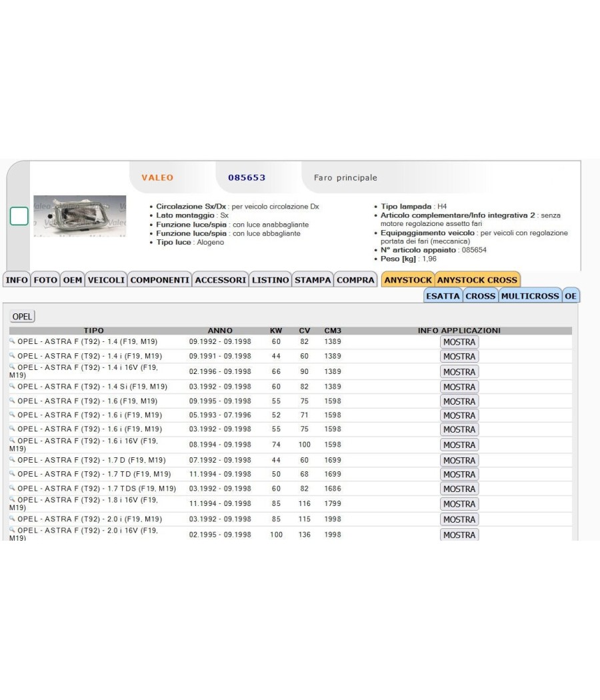Click the magnifier for Astra 1.6 i 52 kW

coord(12,414)
